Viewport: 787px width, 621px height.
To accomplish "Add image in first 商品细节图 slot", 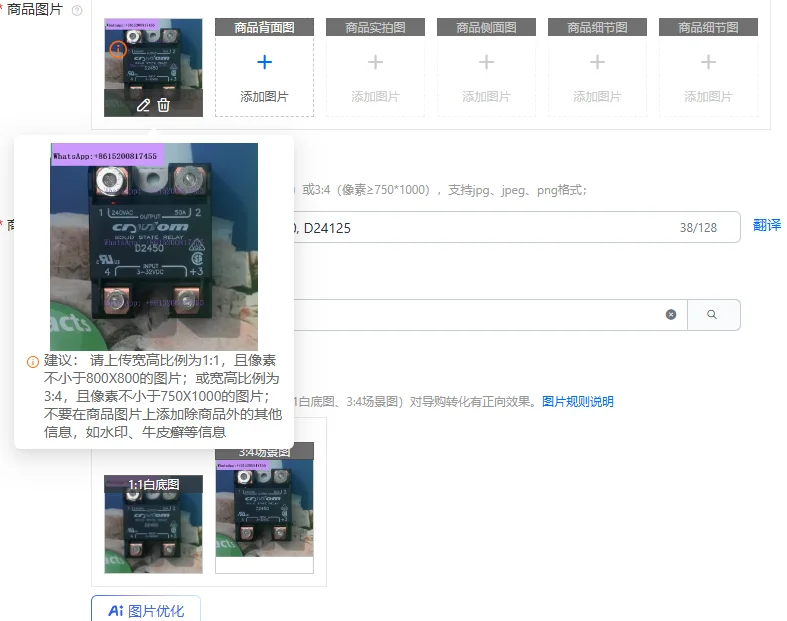I will point(597,67).
